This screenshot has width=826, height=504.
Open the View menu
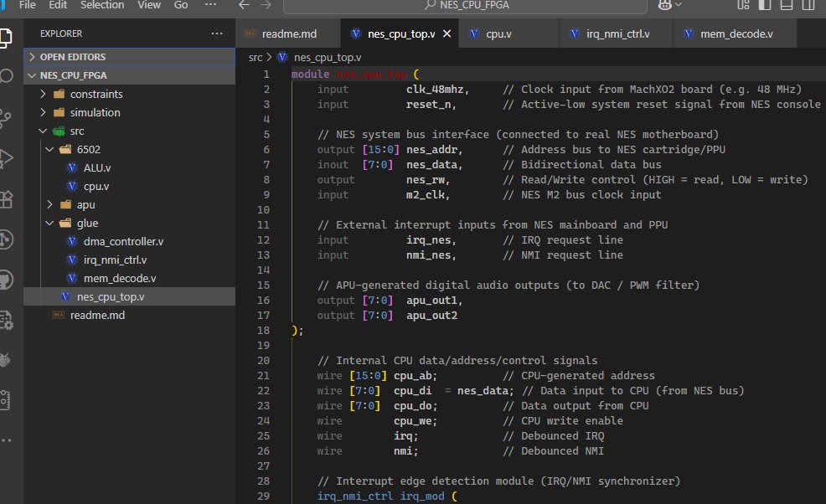coord(149,5)
